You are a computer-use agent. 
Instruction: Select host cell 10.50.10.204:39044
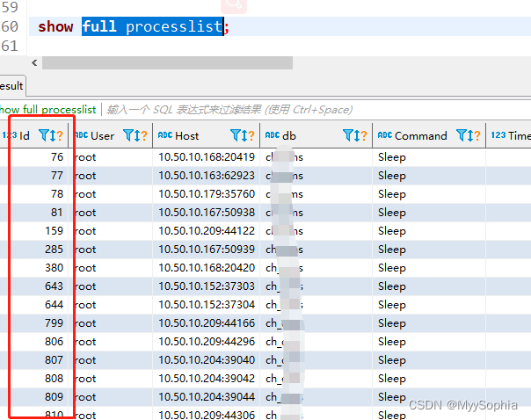(x=207, y=397)
